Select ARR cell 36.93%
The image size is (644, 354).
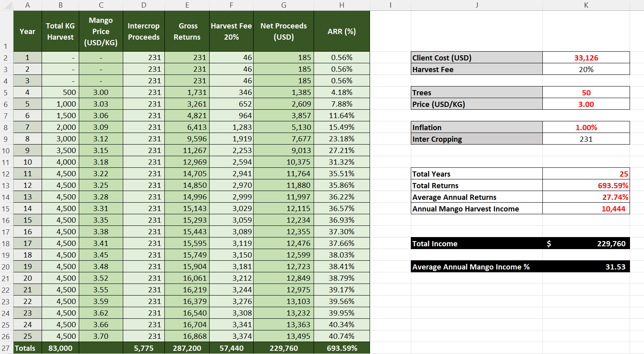point(342,220)
